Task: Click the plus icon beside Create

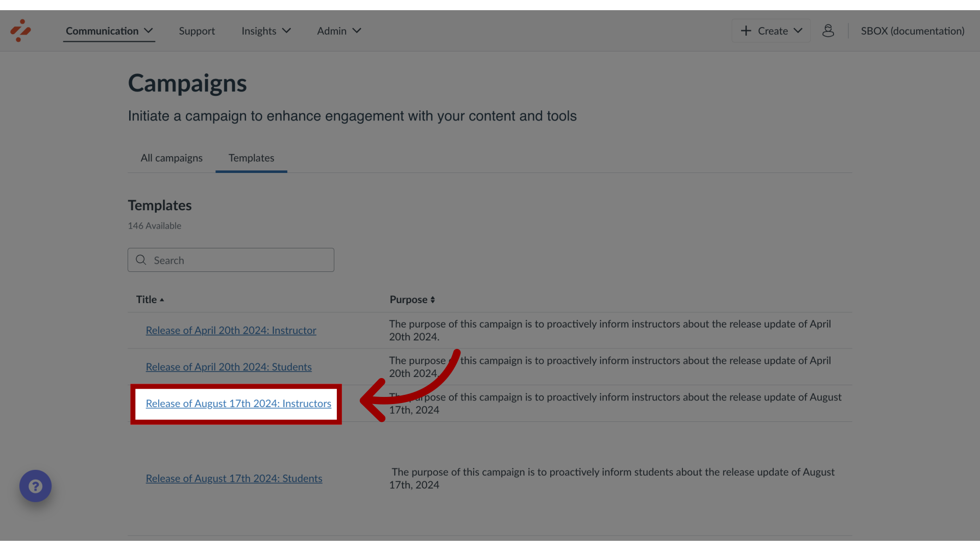Action: [746, 31]
